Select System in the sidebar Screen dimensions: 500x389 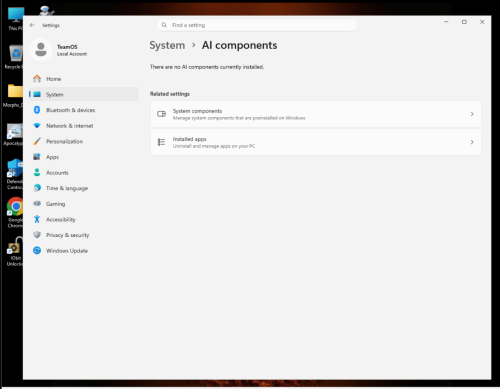[x=84, y=94]
